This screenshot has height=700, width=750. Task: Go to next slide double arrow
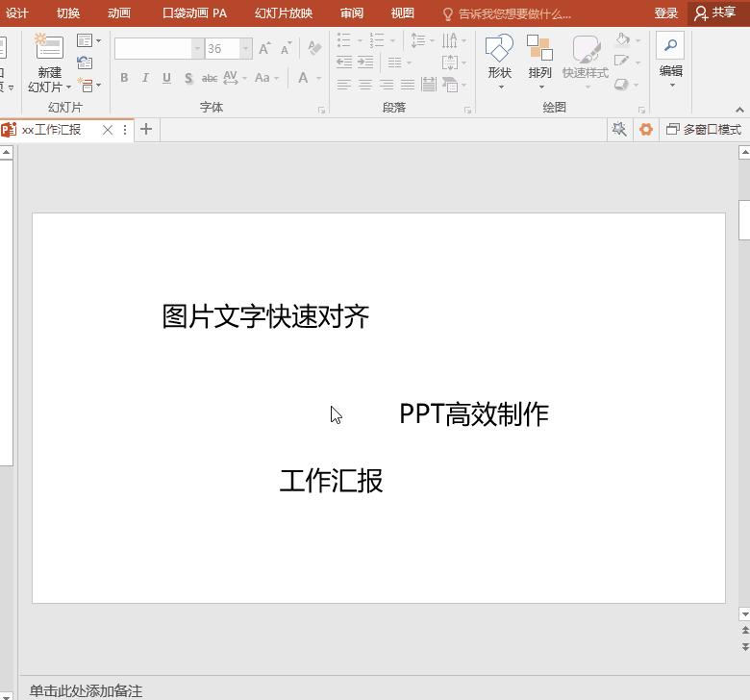click(745, 647)
